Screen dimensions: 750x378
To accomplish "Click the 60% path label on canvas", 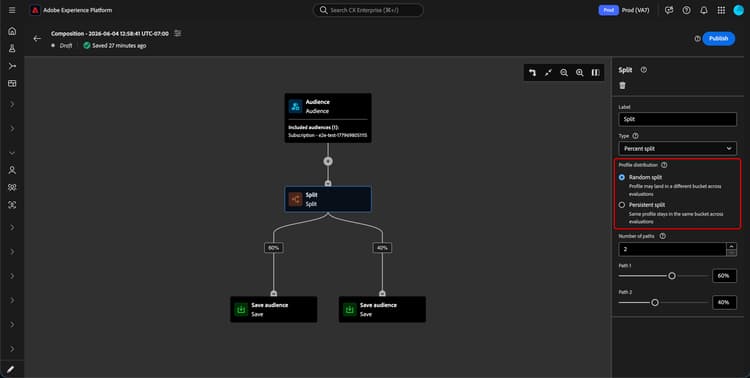I will 274,248.
